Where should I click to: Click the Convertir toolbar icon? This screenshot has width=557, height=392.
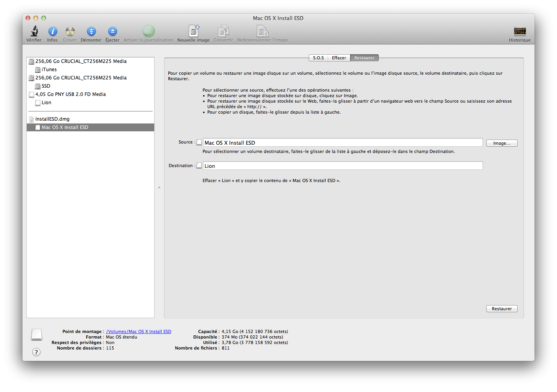click(x=223, y=31)
